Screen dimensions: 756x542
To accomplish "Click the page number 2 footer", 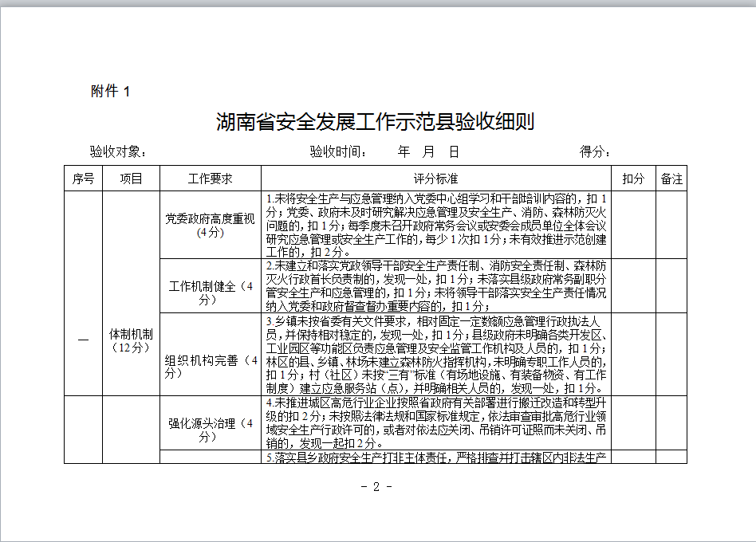I will (376, 487).
